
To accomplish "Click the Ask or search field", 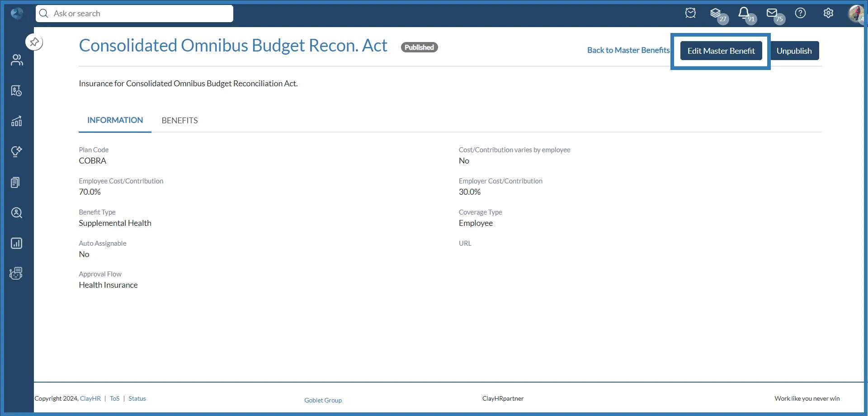I will pos(134,14).
